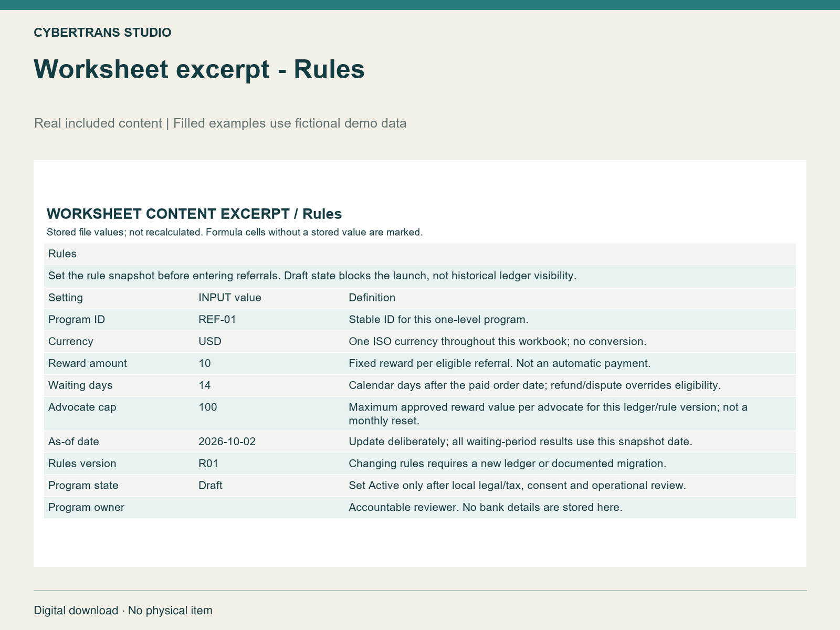Viewport: 840px width, 630px height.
Task: Select the 'Worksheet excerpt - Rules' heading
Action: tap(199, 69)
